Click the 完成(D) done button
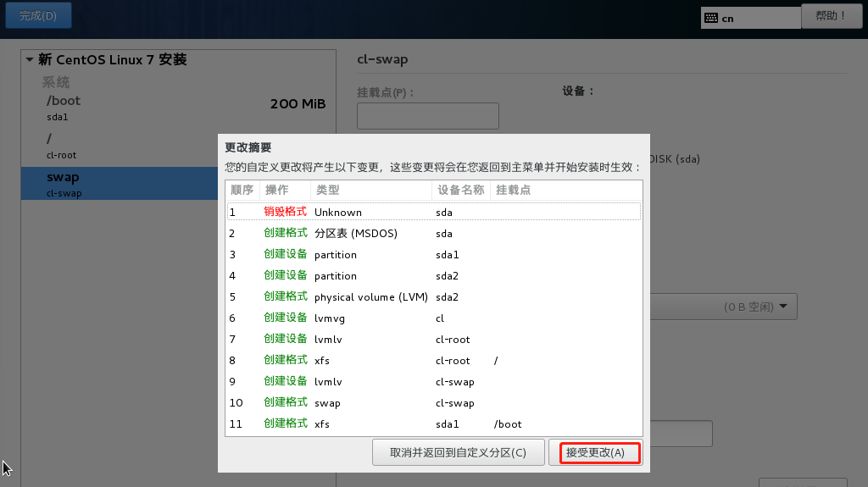The image size is (868, 487). pyautogui.click(x=38, y=15)
